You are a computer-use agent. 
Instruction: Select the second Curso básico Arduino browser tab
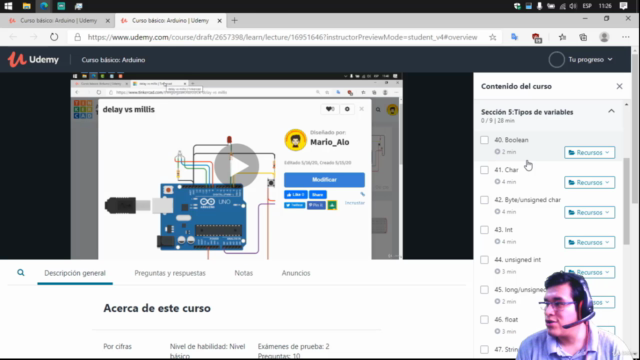tap(170, 20)
